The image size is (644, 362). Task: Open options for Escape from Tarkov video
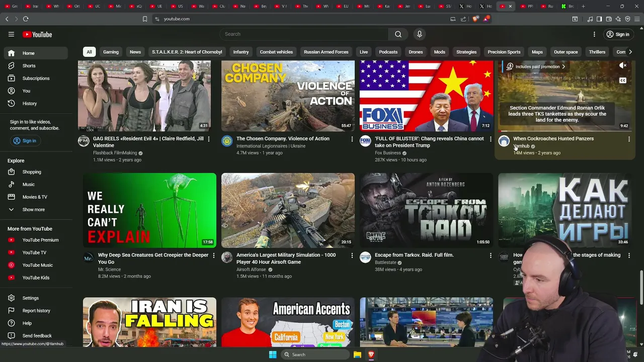pos(491,255)
